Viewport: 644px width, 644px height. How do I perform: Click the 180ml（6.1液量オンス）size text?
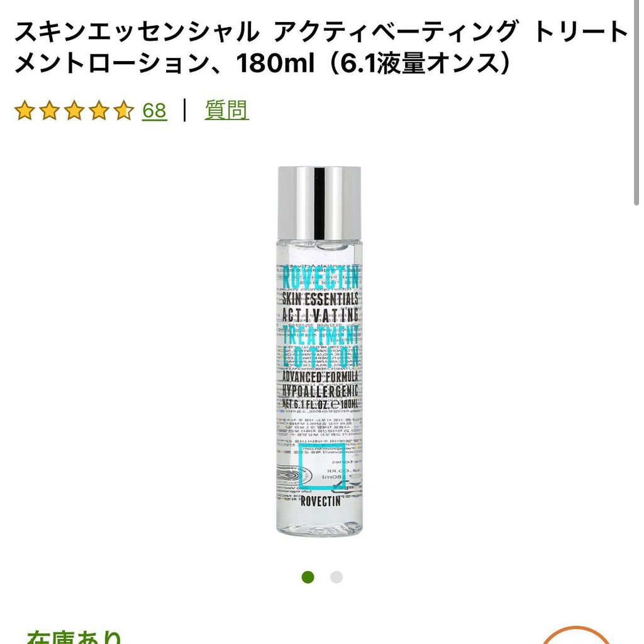(x=373, y=63)
